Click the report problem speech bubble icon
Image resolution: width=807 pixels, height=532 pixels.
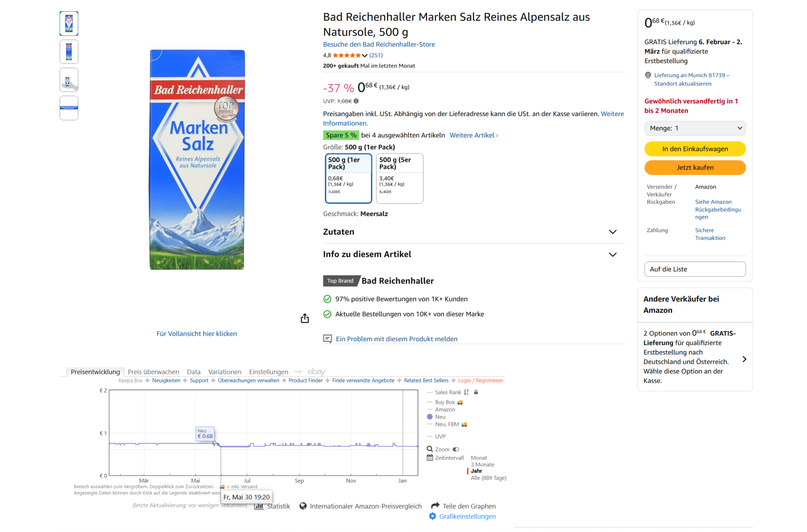[327, 339]
